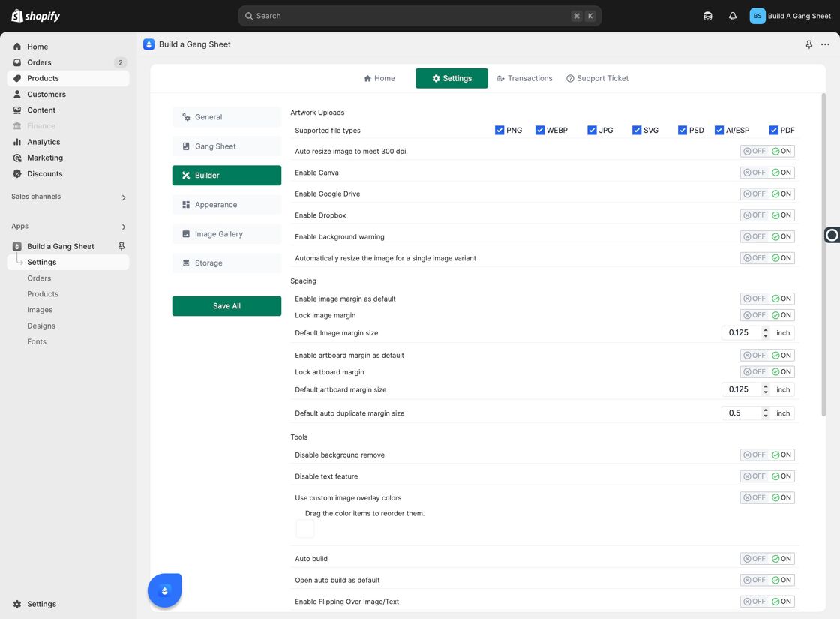Open Designs under Build a Gang Sheet
Viewport: 840px width, 619px height.
point(41,326)
